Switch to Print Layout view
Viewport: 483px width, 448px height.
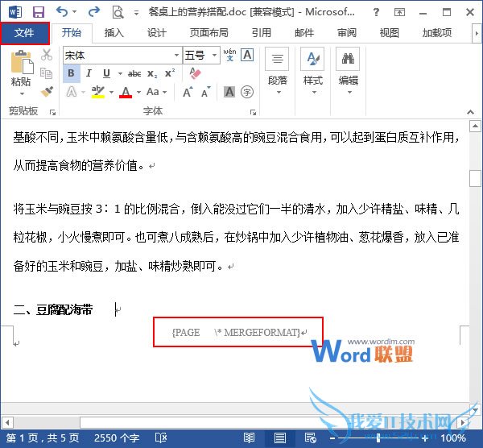279,438
